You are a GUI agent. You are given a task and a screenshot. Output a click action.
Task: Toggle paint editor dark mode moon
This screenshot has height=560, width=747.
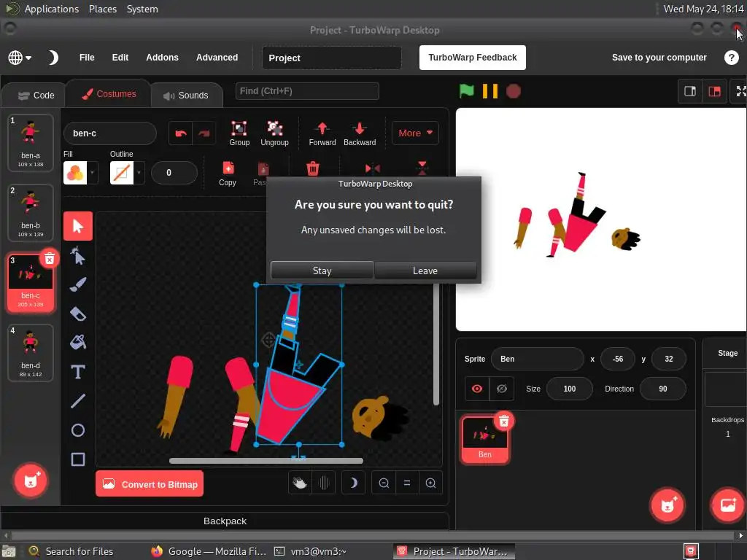tap(354, 483)
